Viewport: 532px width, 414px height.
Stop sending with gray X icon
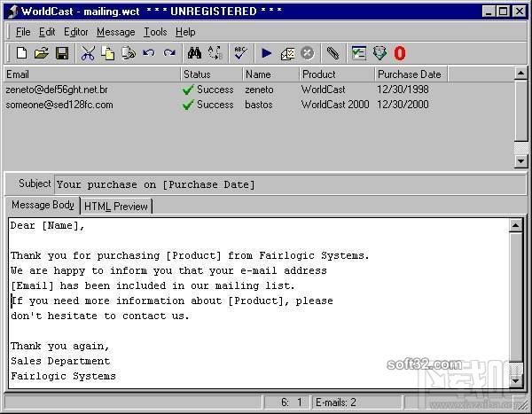308,53
